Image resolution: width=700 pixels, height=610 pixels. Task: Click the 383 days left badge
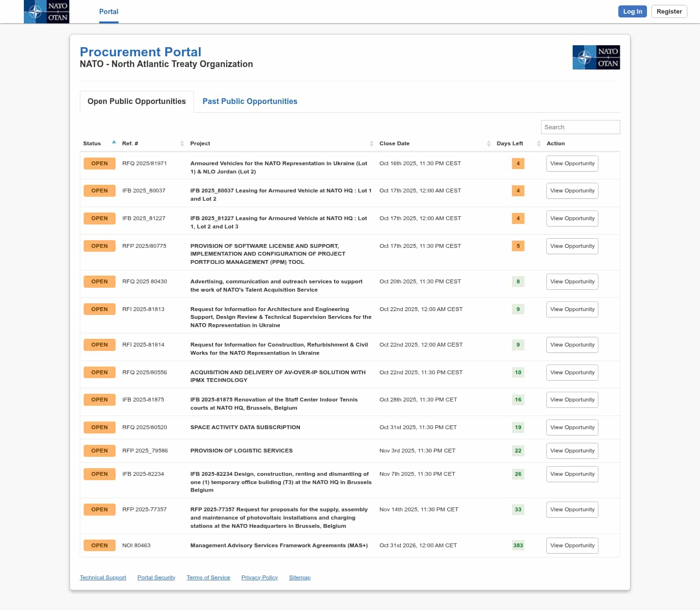[x=518, y=545]
